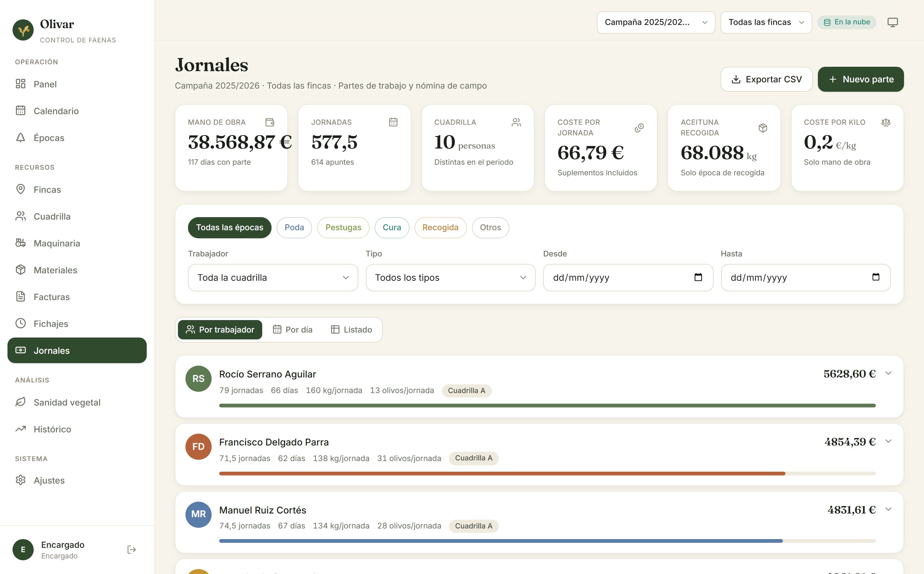Open Maquinaria in the sidebar

(x=77, y=243)
